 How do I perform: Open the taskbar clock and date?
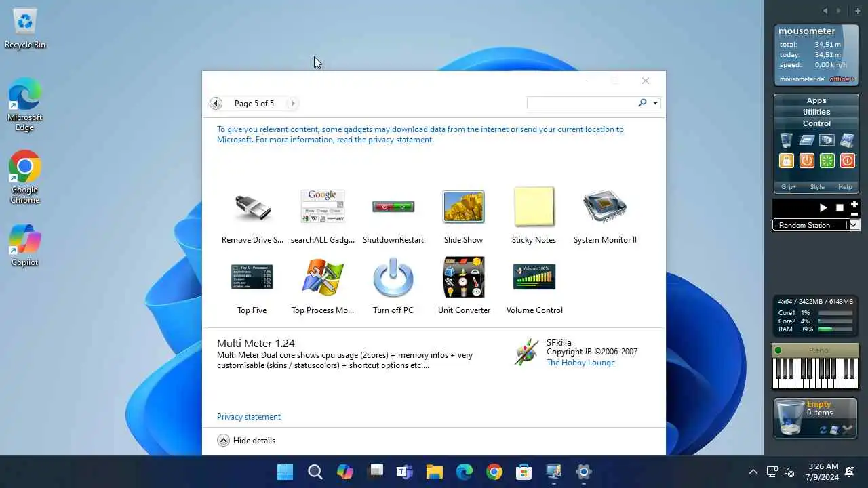point(823,472)
